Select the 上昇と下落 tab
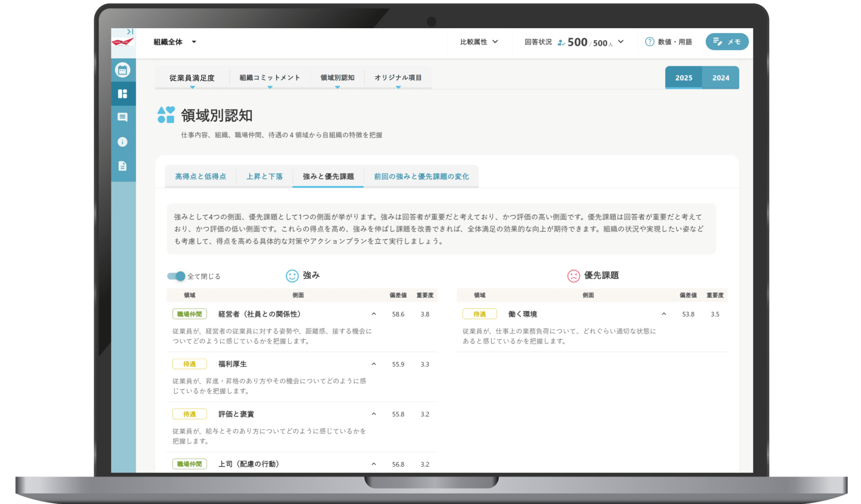This screenshot has width=861, height=504. tap(264, 177)
